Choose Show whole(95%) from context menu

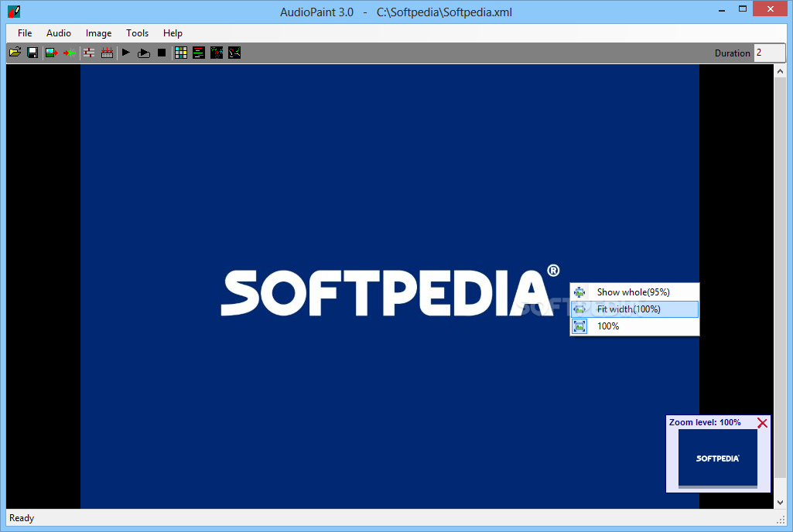point(634,292)
